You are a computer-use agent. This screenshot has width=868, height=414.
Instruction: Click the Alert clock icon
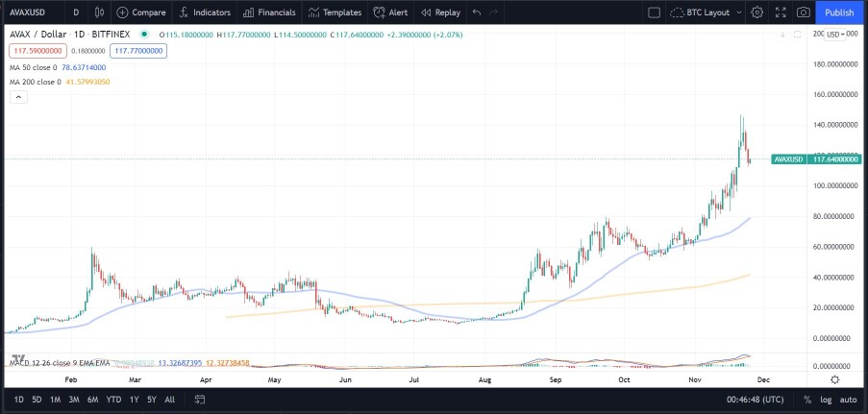coord(379,12)
